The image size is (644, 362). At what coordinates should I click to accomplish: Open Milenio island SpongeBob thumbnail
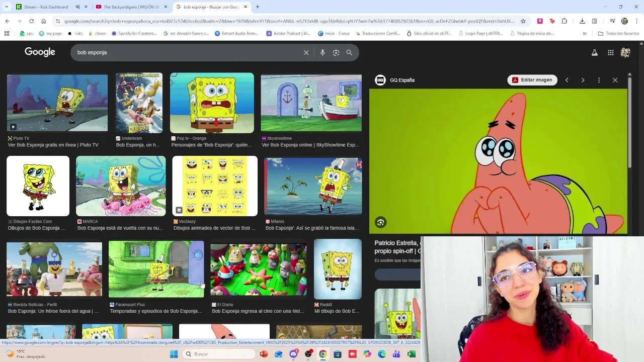pyautogui.click(x=313, y=186)
